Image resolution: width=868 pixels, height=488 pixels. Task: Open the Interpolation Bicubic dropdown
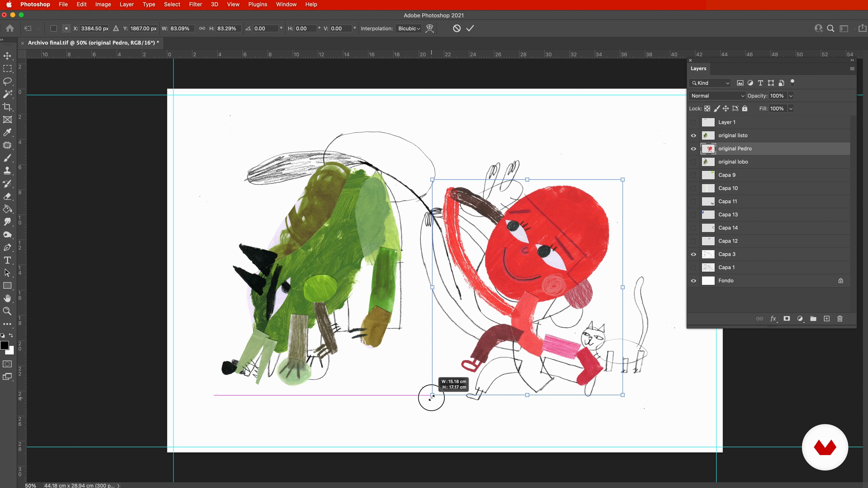[409, 29]
